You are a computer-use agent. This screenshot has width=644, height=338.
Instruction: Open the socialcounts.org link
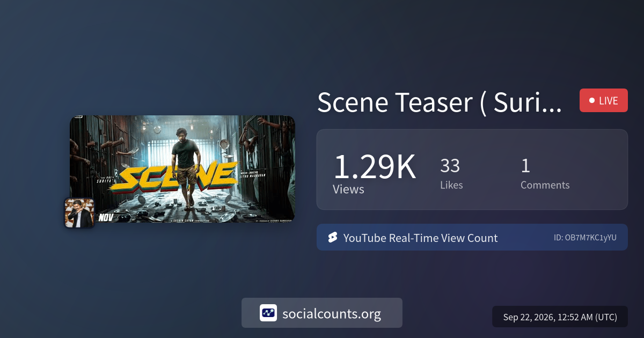[x=322, y=313]
